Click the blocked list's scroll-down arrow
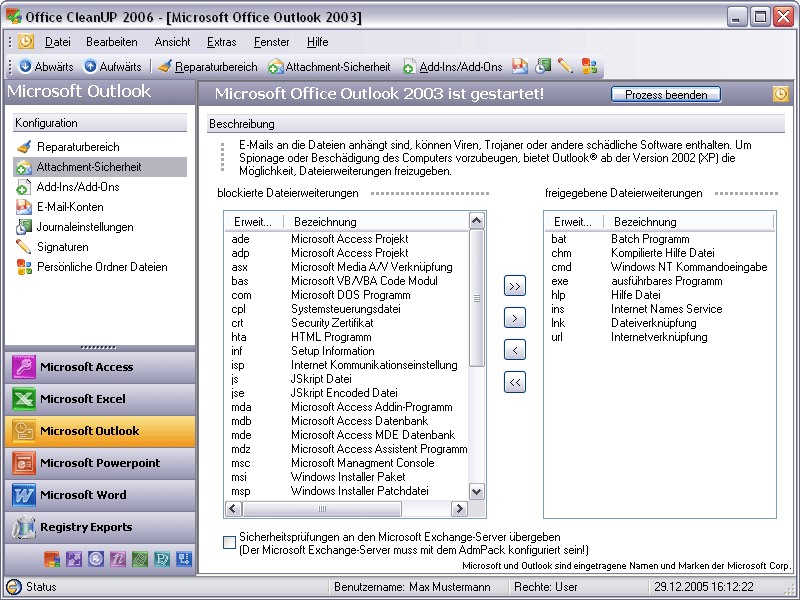Viewport: 800px width, 600px height. point(477,492)
